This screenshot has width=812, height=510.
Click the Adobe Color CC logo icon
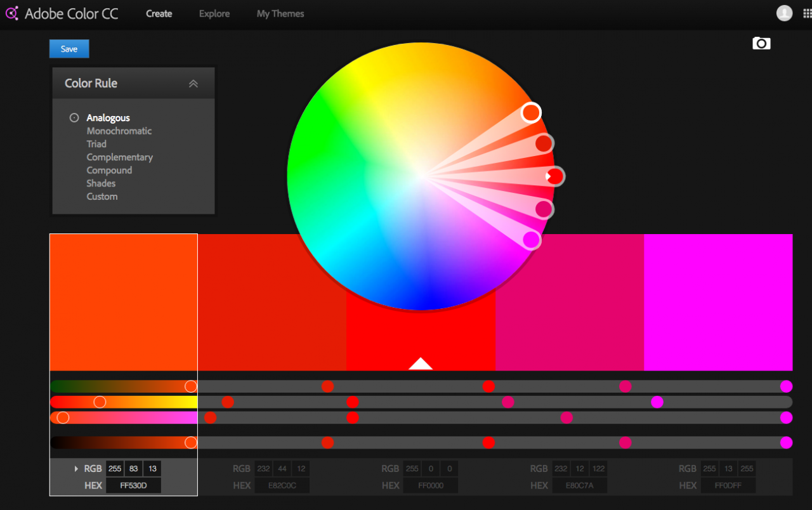[11, 13]
